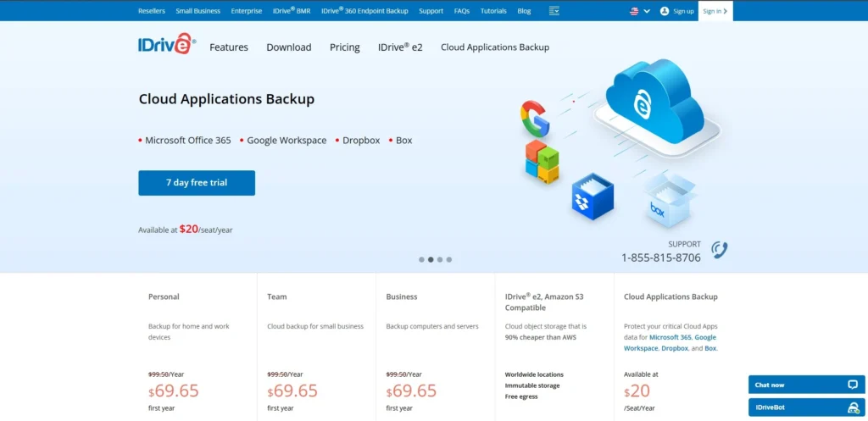Select the IDrive e2, Amazon S3 Compatible heading

[544, 302]
